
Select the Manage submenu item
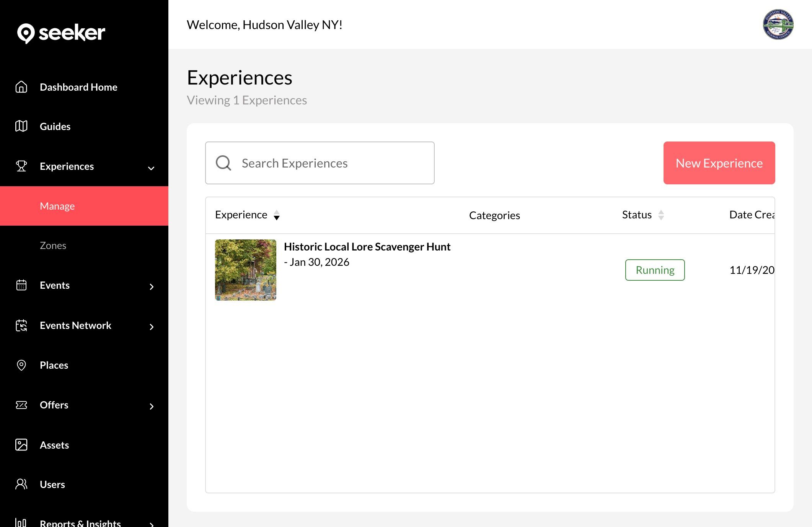(57, 206)
